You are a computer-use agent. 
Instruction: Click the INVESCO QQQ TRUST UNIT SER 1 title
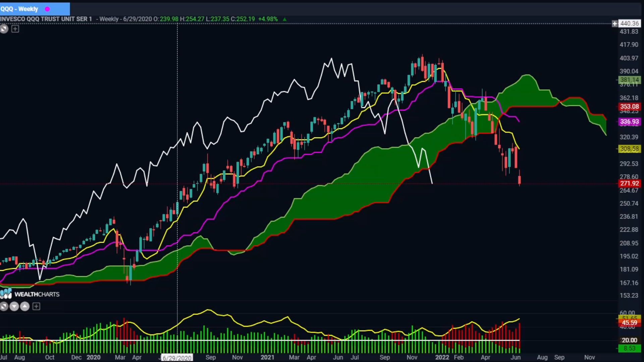coord(46,19)
